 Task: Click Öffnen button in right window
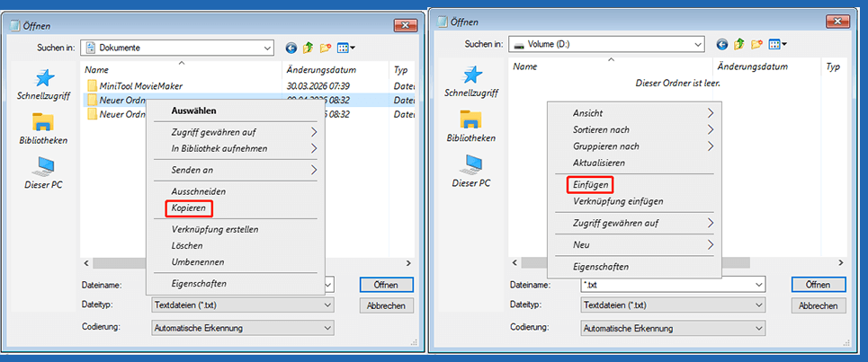click(819, 285)
